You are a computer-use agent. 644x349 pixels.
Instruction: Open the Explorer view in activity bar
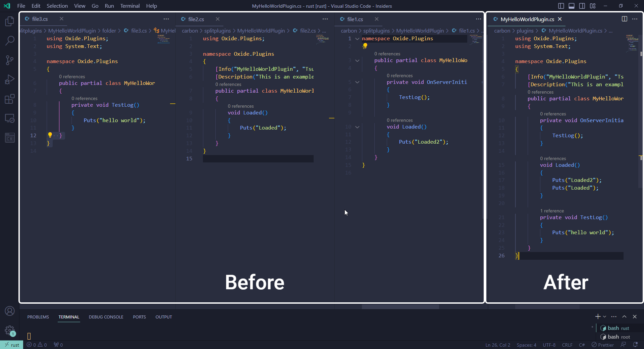click(9, 21)
